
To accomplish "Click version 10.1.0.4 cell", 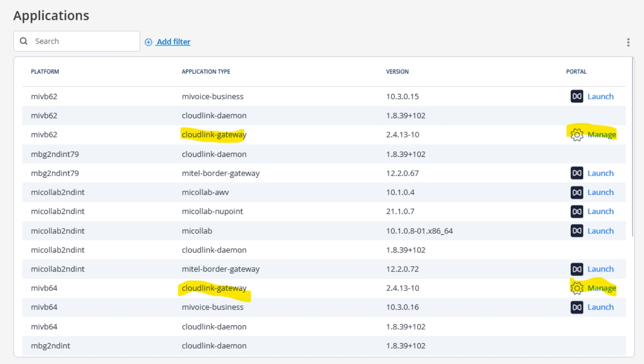I will 400,192.
